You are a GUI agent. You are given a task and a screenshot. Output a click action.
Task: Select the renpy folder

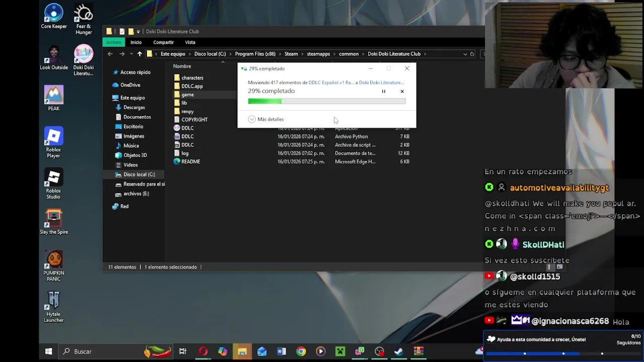[x=187, y=111]
